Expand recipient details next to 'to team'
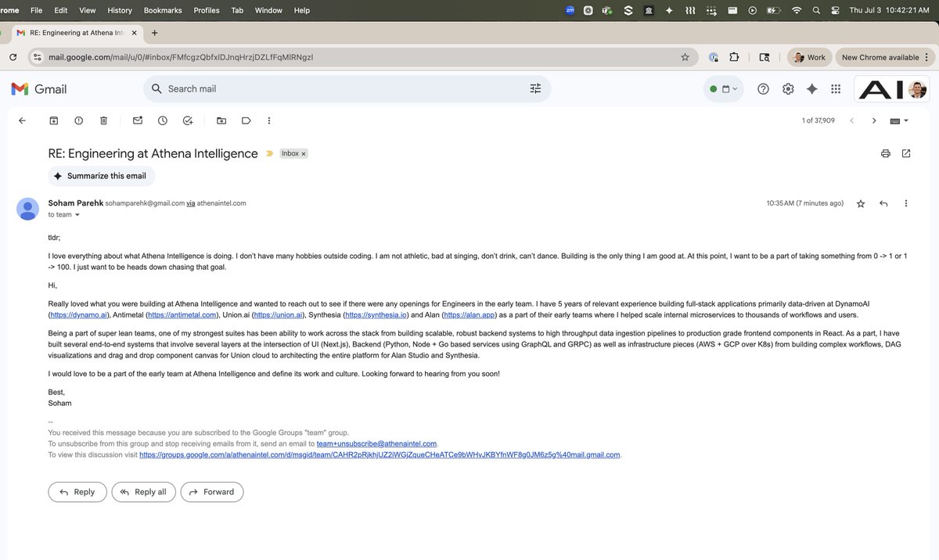Viewport: 939px width, 560px height. click(77, 214)
